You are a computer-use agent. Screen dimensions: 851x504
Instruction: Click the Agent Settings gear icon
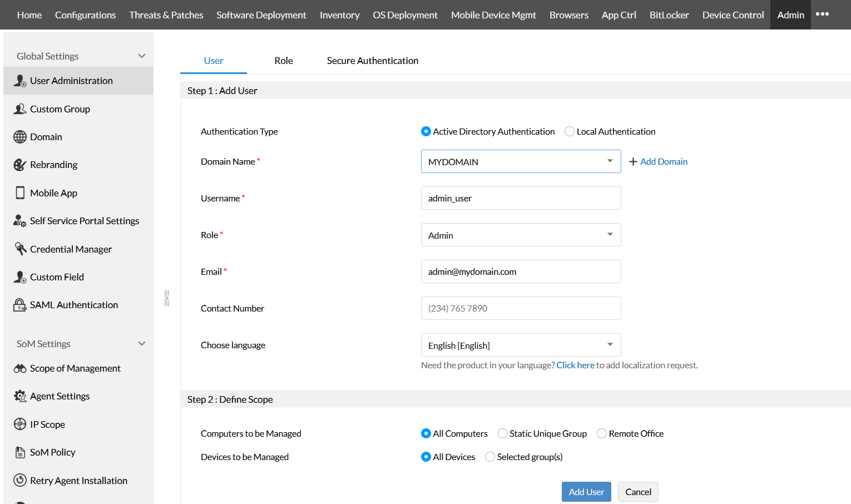point(20,396)
